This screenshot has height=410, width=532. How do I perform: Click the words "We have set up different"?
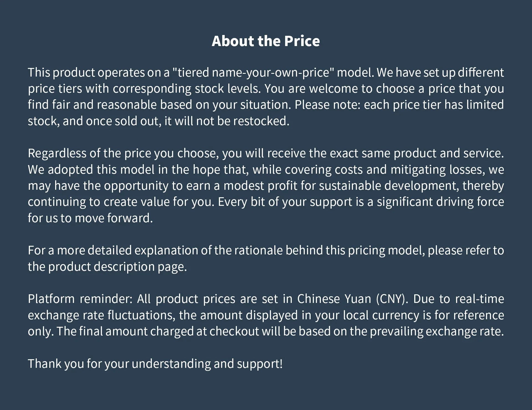(x=440, y=73)
